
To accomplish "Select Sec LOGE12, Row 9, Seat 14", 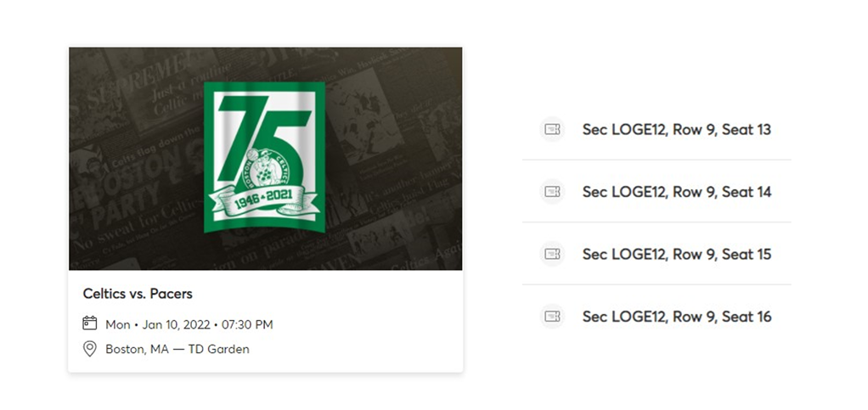I will (x=676, y=192).
